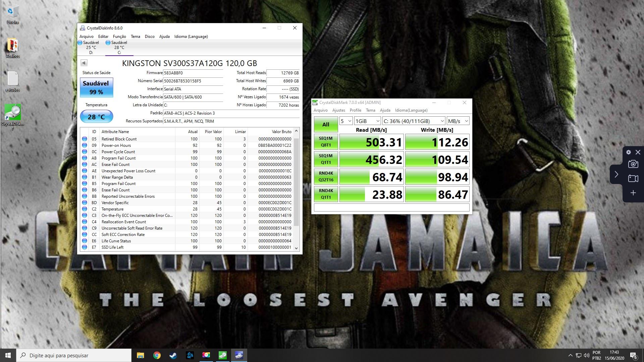Open Ajuda menu in CrystalDiskInfo
The image size is (644, 362).
[164, 37]
